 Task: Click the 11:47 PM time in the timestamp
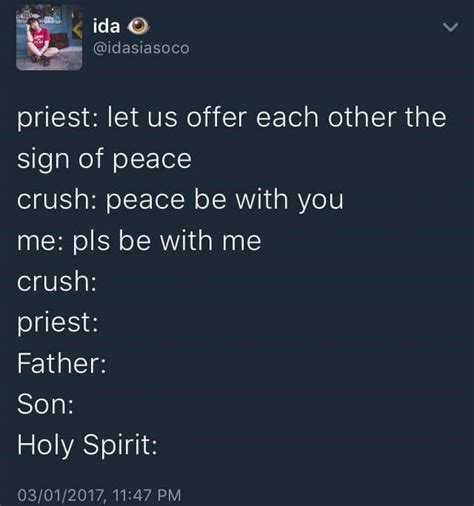coord(147,495)
